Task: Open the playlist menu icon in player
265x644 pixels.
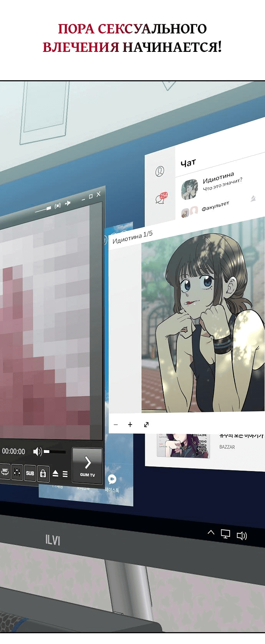Action: click(x=65, y=474)
